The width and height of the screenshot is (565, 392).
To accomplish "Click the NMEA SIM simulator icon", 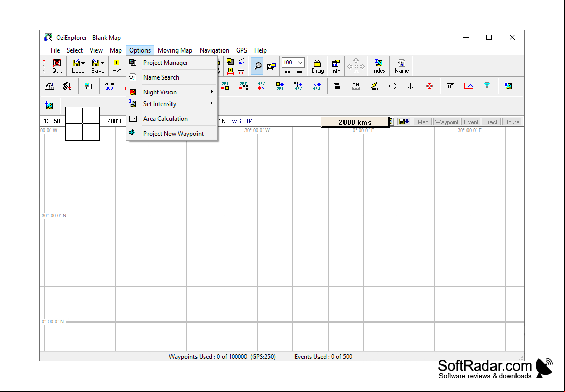I will pyautogui.click(x=337, y=86).
